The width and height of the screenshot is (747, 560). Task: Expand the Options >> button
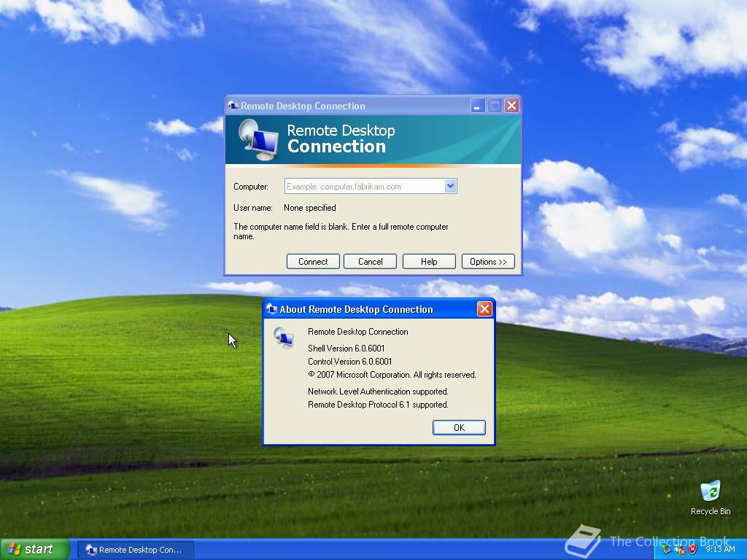click(x=488, y=262)
